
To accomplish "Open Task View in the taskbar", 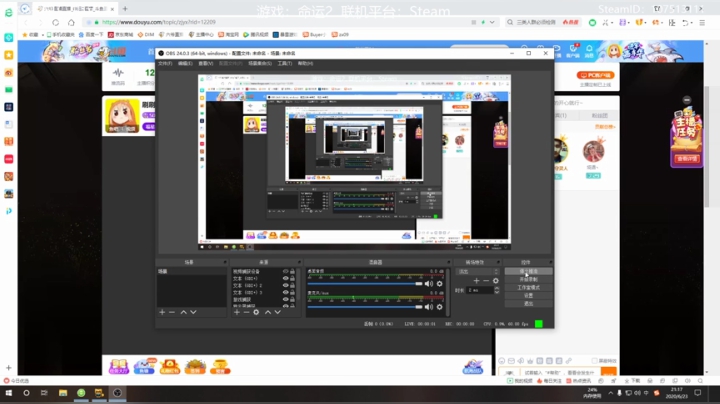I will [44, 393].
